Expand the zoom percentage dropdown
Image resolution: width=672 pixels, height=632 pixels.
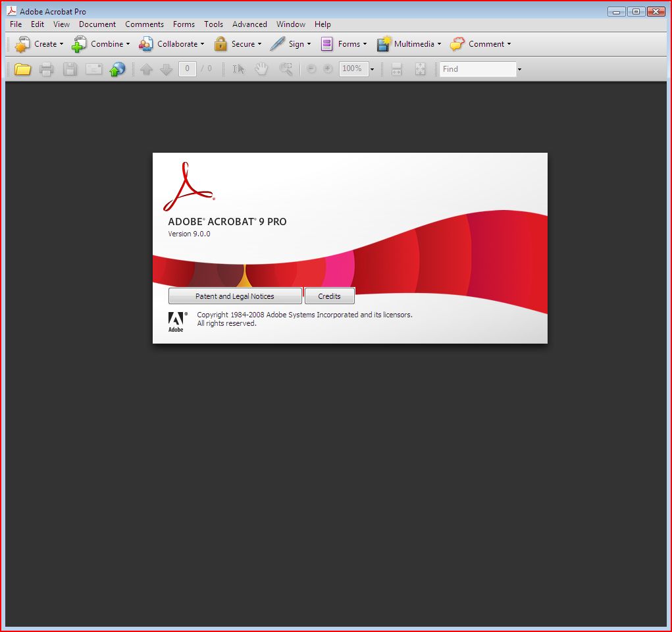coord(371,68)
